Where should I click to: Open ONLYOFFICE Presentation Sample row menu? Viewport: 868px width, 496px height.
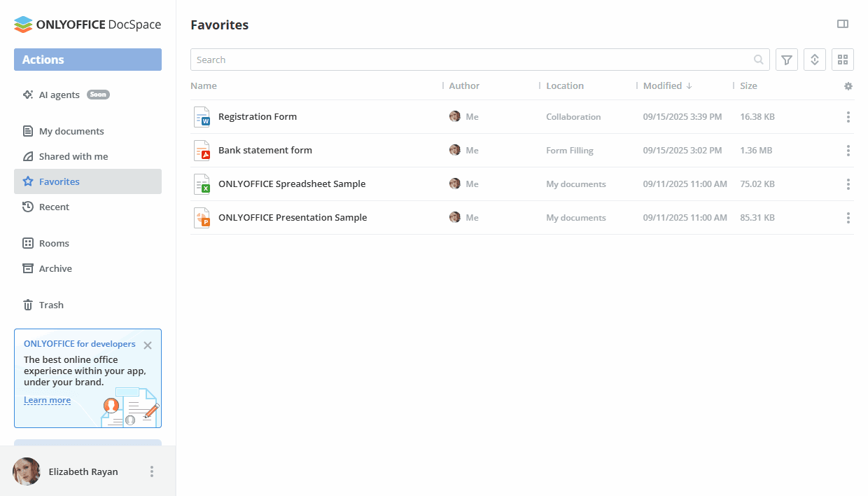click(848, 217)
